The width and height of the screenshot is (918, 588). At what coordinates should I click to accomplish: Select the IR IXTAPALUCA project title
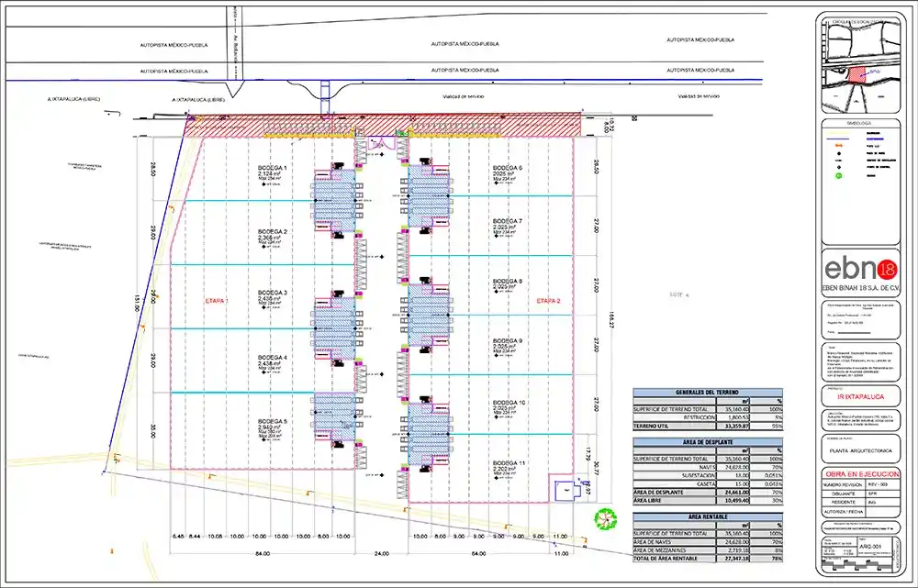(x=863, y=397)
